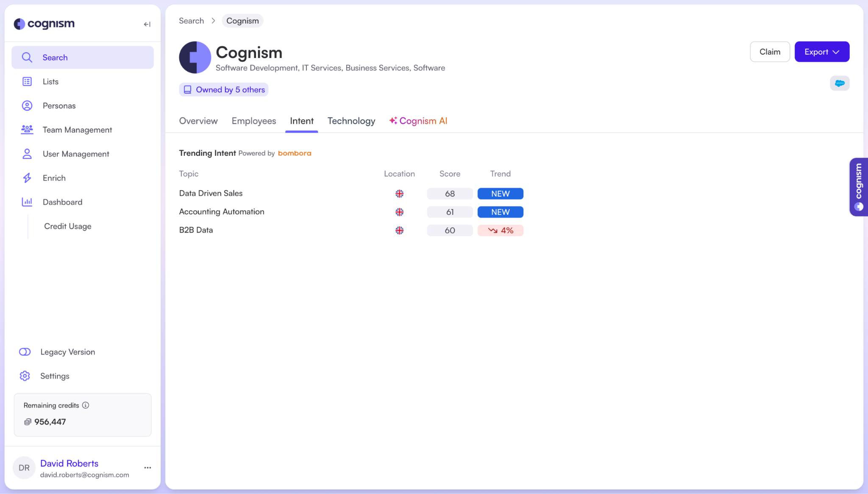Open the Lists sidebar icon
Image resolution: width=868 pixels, height=494 pixels.
click(27, 82)
